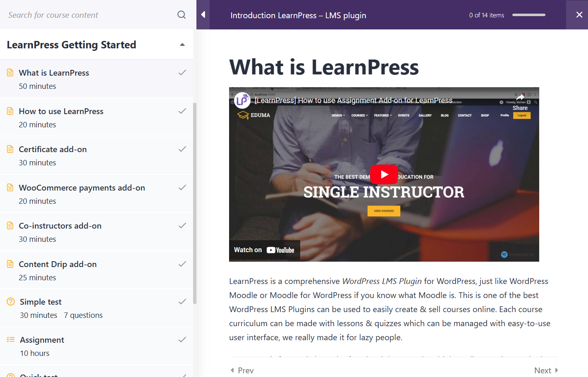Click '10 hours' under Assignment
The image size is (588, 377).
[x=35, y=353]
